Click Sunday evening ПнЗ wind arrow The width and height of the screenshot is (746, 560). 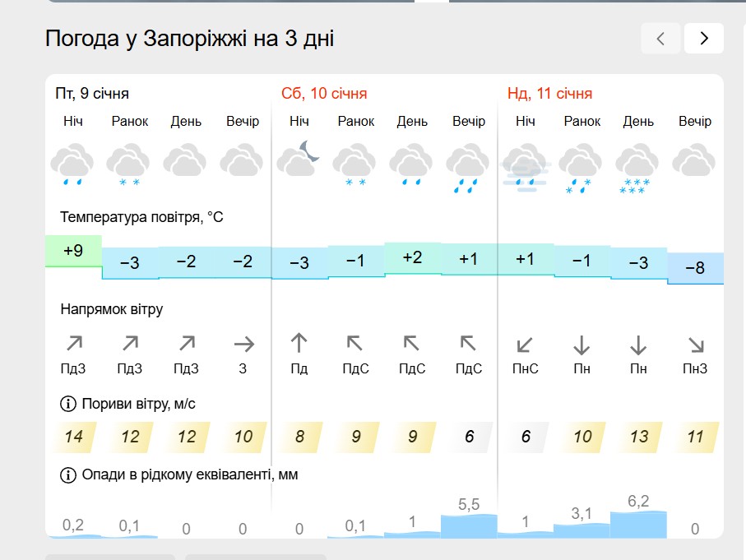click(695, 343)
